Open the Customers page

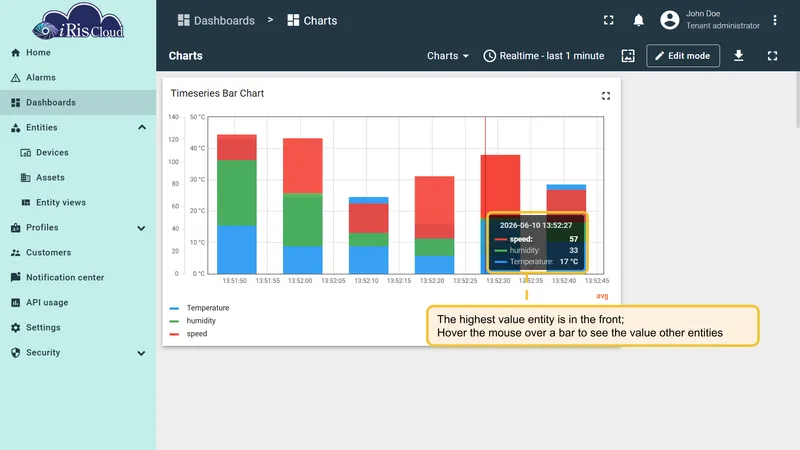point(78,253)
